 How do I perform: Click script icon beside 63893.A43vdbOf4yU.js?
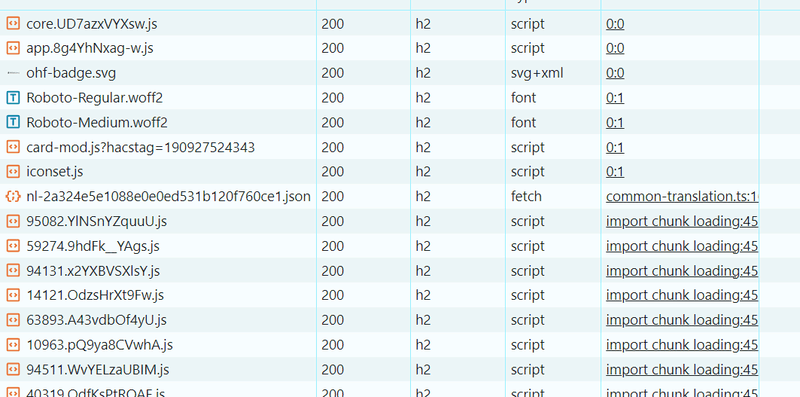[13, 320]
